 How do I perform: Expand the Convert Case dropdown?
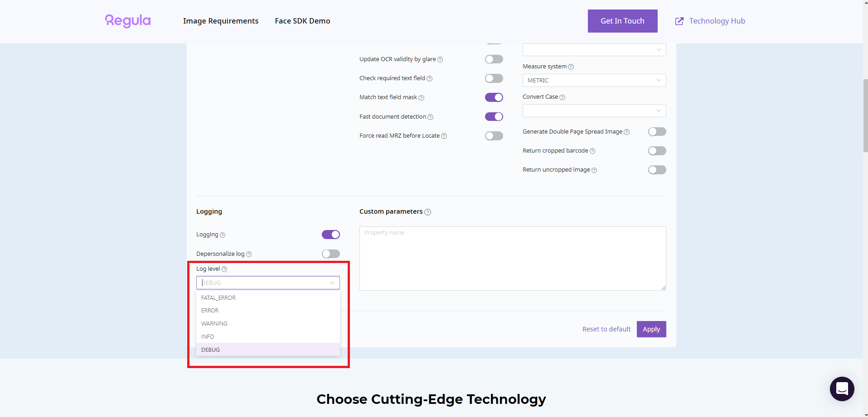click(x=594, y=111)
